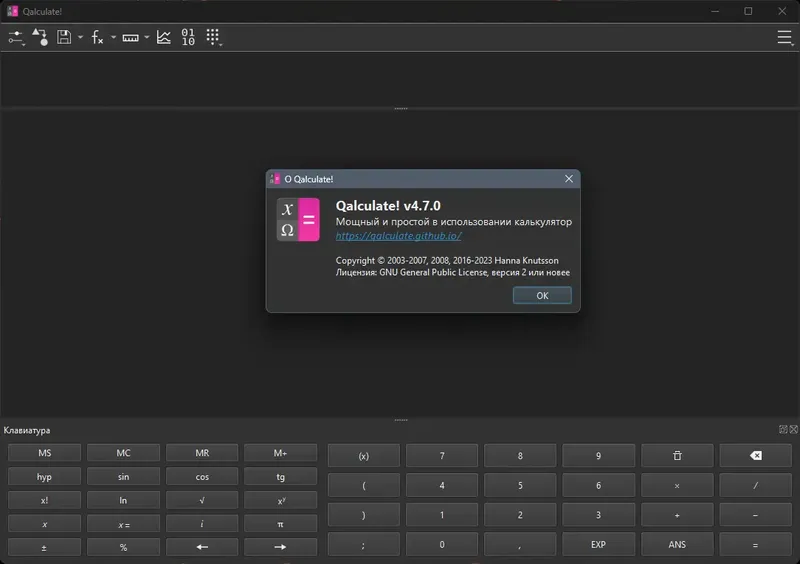The width and height of the screenshot is (800, 564).
Task: Click the x! factorial key
Action: (x=44, y=500)
